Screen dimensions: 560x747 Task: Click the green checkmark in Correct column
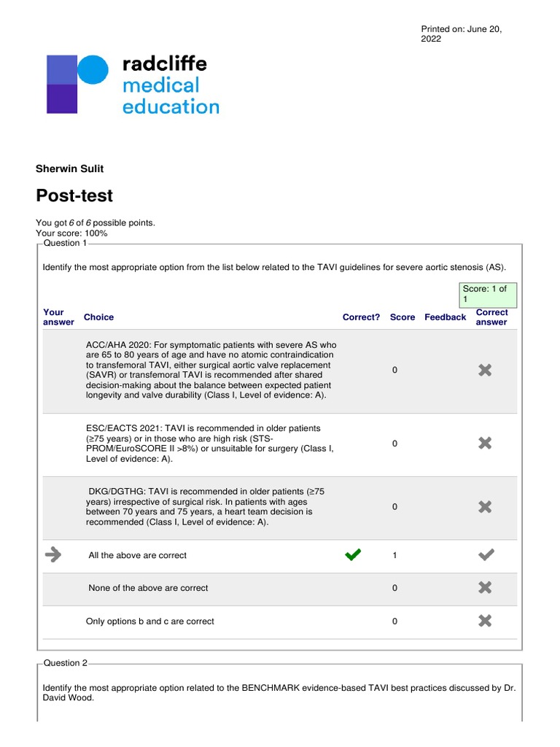pos(353,556)
